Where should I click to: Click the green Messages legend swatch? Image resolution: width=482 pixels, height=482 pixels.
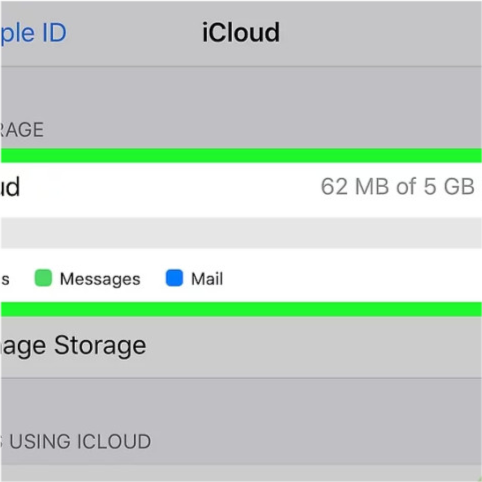[x=43, y=278]
